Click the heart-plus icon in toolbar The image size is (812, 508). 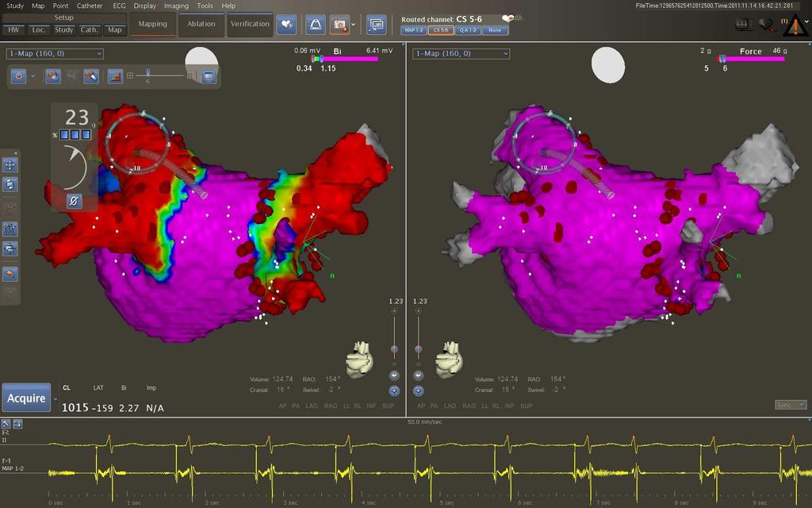[286, 25]
